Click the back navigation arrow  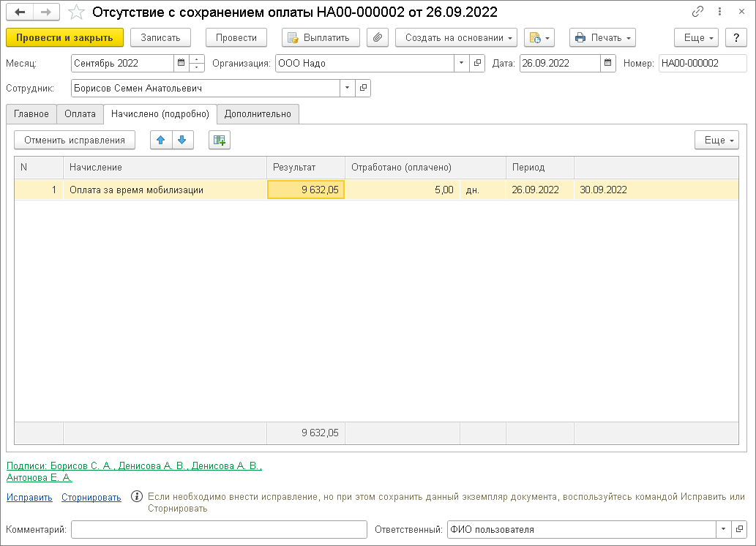(20, 12)
